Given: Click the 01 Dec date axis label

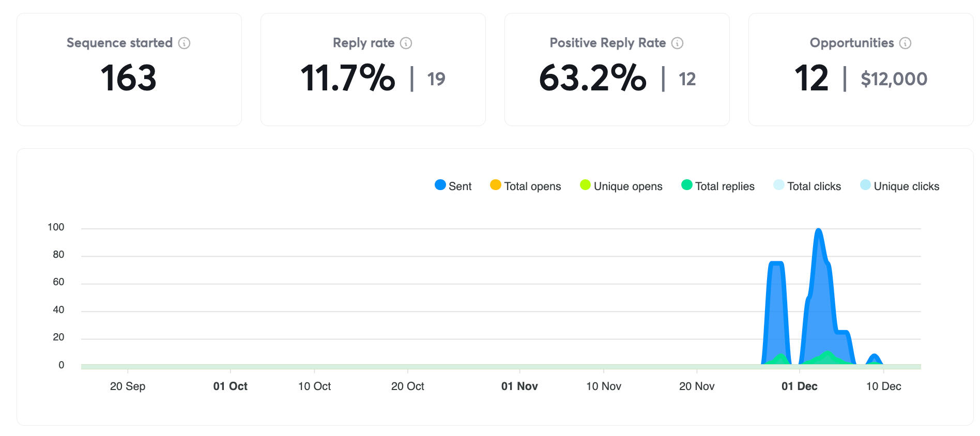Looking at the screenshot, I should pos(799,386).
